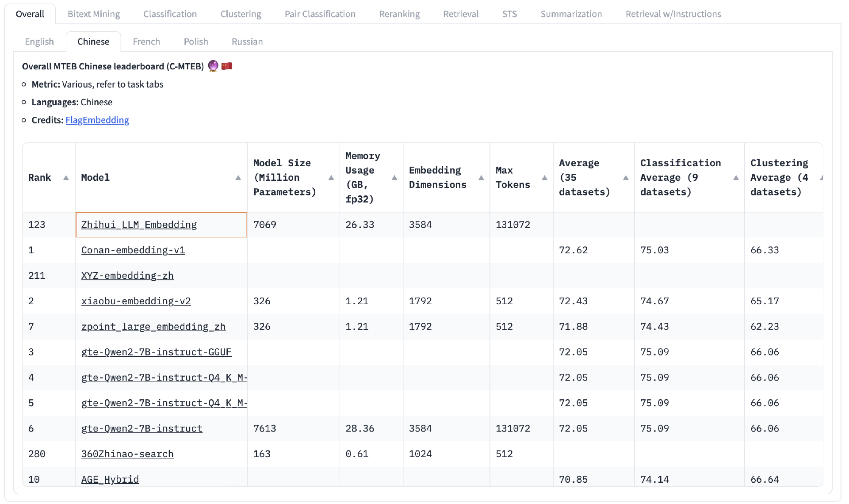Select the English language tab
Image resolution: width=849 pixels, height=504 pixels.
tap(39, 42)
